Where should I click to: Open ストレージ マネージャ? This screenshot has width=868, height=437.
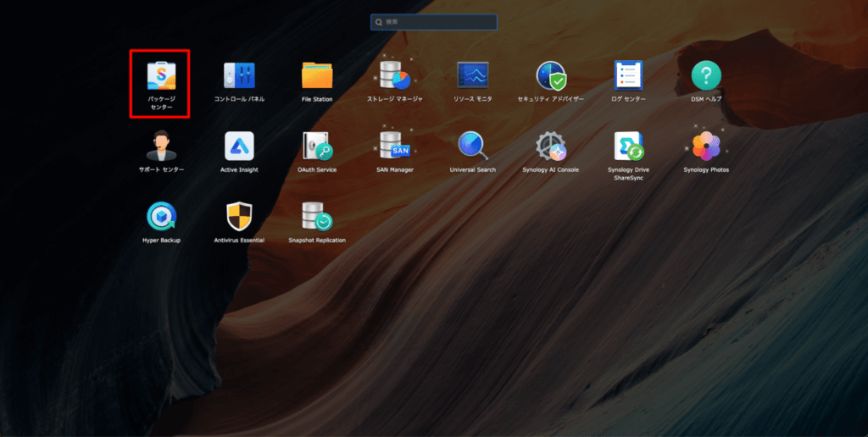pyautogui.click(x=394, y=75)
